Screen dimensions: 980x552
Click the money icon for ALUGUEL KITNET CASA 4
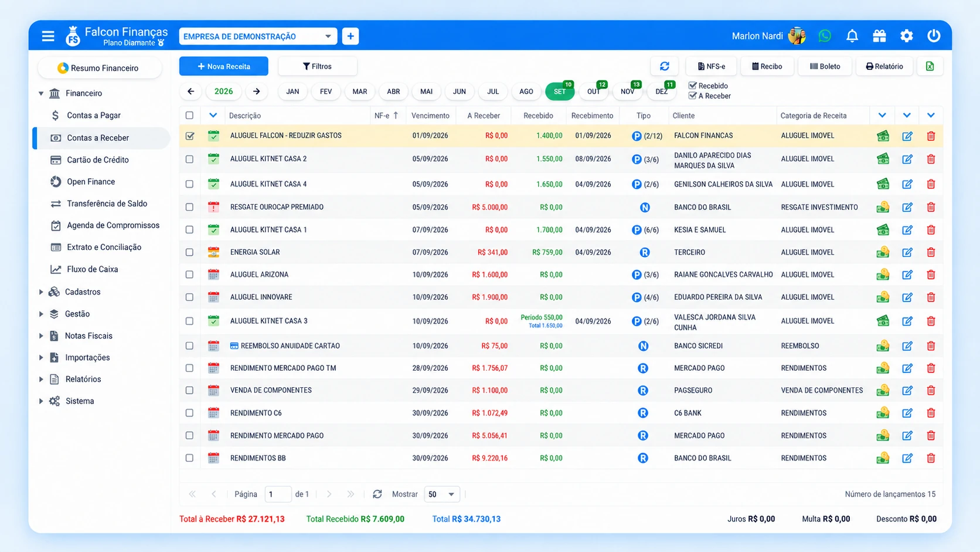[883, 184]
